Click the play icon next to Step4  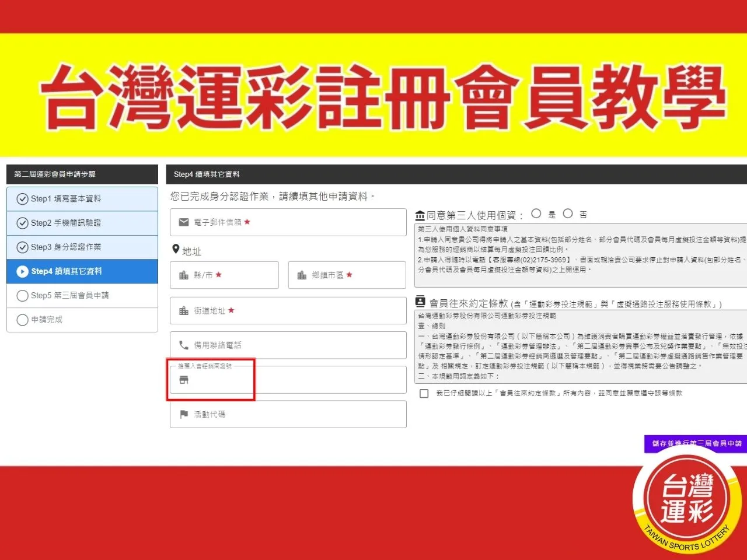click(22, 271)
